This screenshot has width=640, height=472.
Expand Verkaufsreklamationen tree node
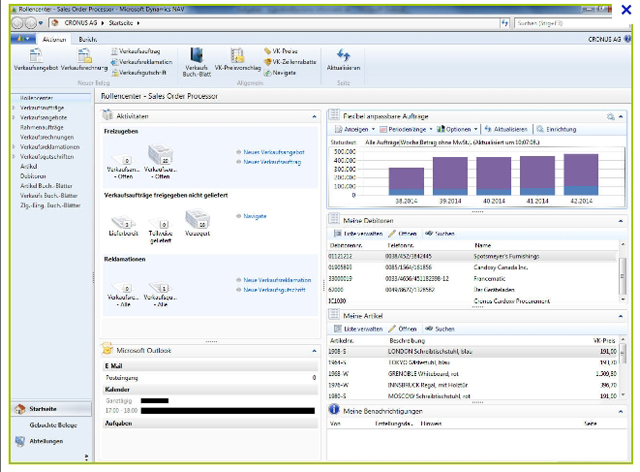tap(14, 147)
